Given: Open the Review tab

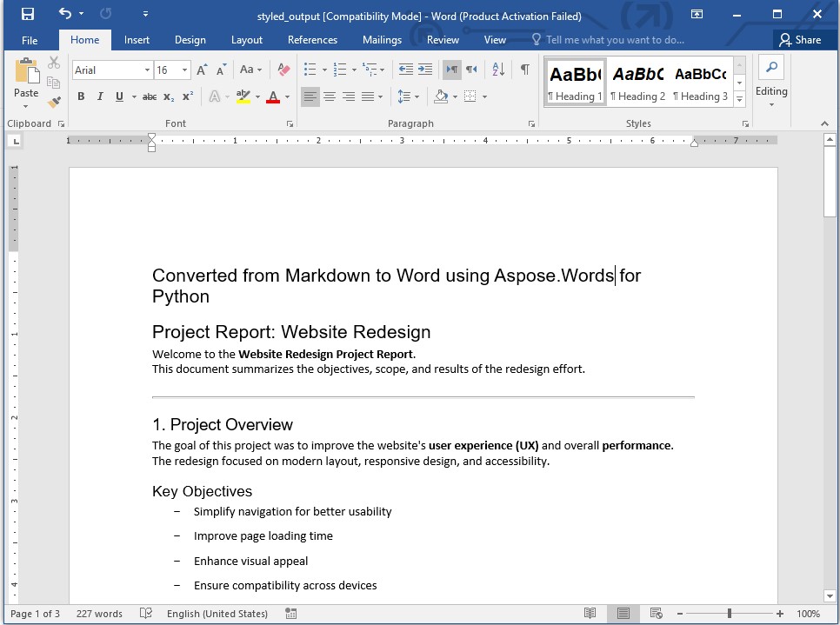Looking at the screenshot, I should pyautogui.click(x=443, y=40).
